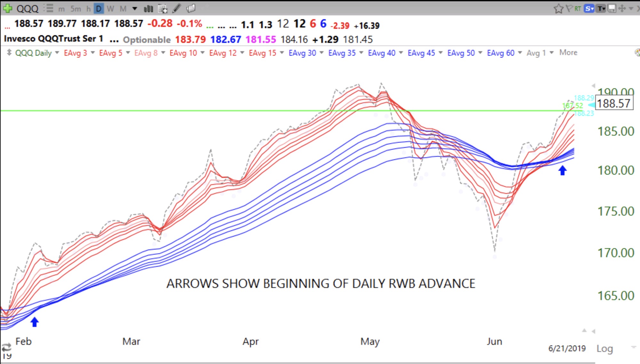The image size is (640, 364).
Task: Open the gray T dropdown button
Action: point(601,9)
